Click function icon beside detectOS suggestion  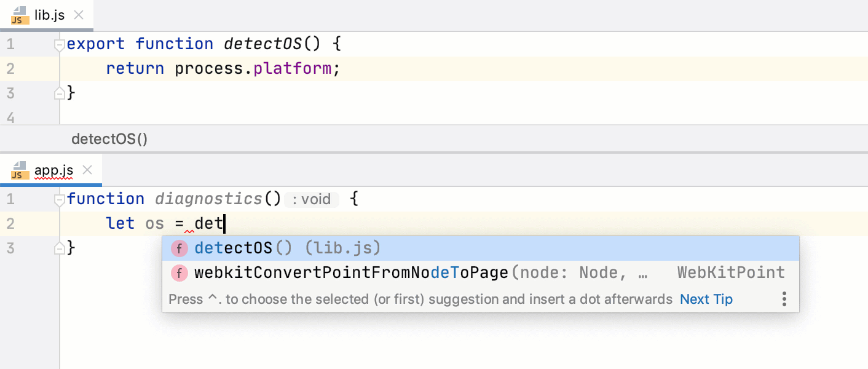coord(179,248)
